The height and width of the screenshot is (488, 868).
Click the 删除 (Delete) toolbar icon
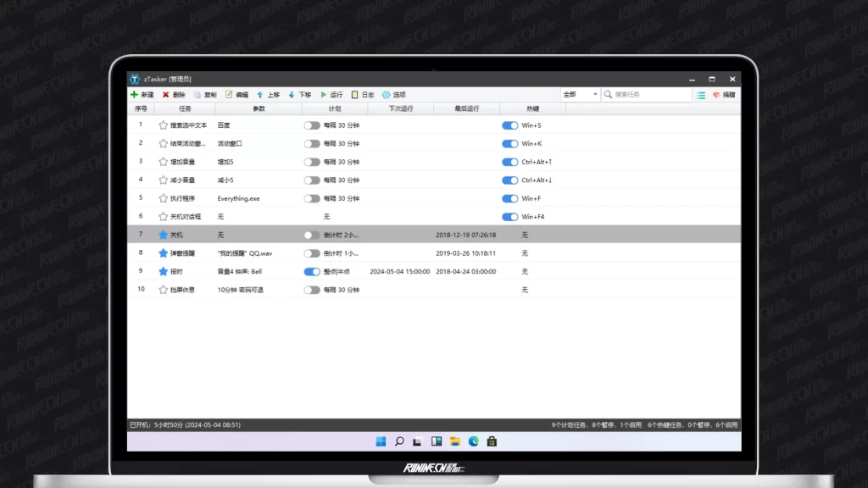point(166,95)
